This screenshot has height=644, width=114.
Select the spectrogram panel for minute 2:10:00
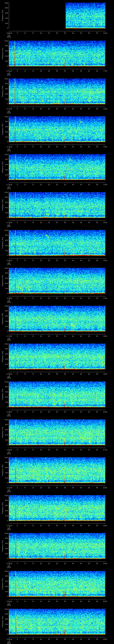pyautogui.click(x=57, y=54)
